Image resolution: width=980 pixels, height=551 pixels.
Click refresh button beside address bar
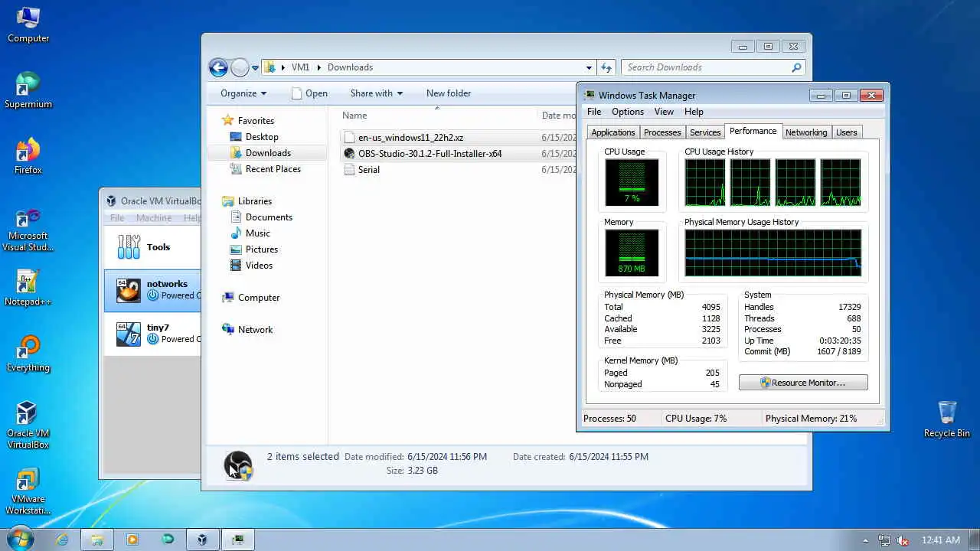pyautogui.click(x=606, y=67)
